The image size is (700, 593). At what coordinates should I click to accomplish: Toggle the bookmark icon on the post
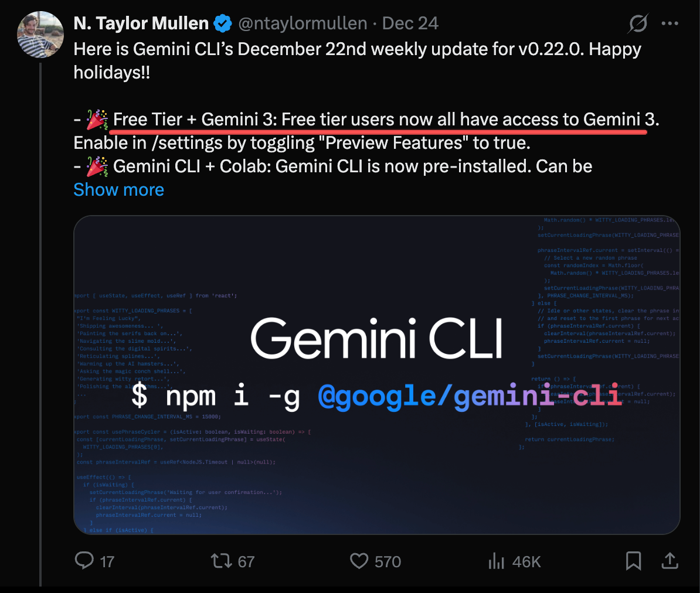pos(633,561)
